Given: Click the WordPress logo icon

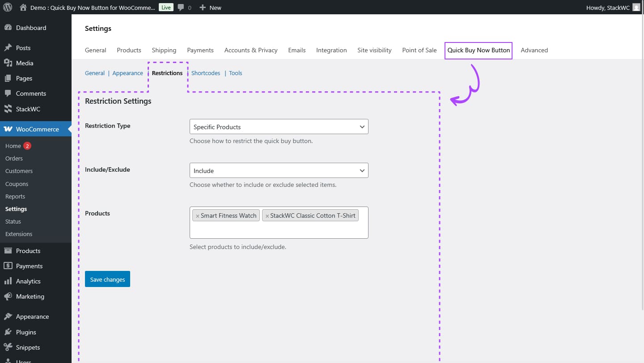Looking at the screenshot, I should pyautogui.click(x=7, y=7).
